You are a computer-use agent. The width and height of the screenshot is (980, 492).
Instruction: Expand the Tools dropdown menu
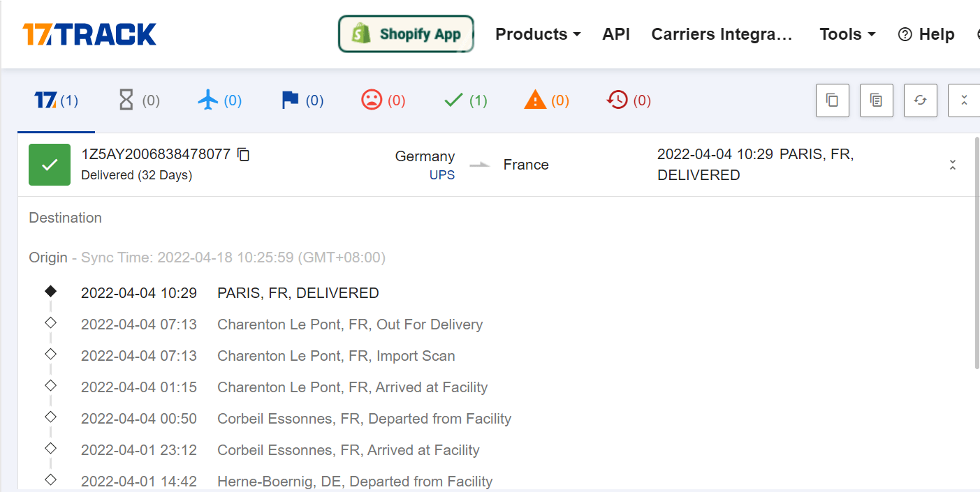coord(847,34)
